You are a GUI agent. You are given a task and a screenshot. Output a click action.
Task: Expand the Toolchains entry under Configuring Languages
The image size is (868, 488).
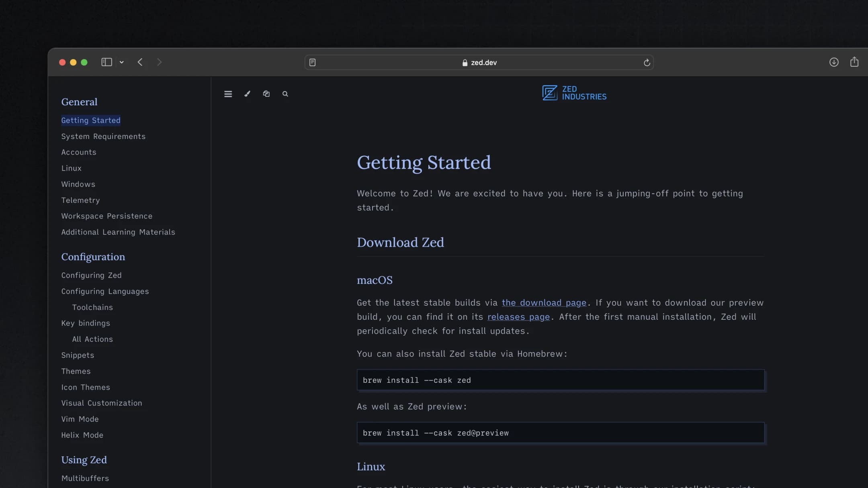click(x=92, y=307)
